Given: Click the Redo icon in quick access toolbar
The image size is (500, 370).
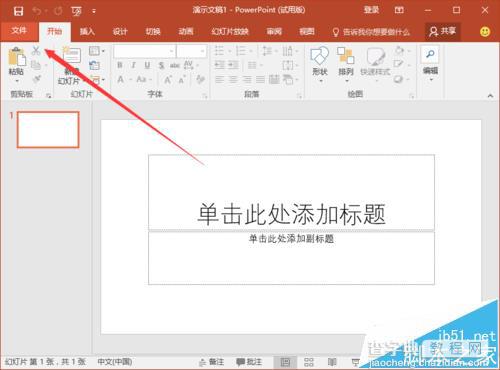Looking at the screenshot, I should (x=58, y=11).
